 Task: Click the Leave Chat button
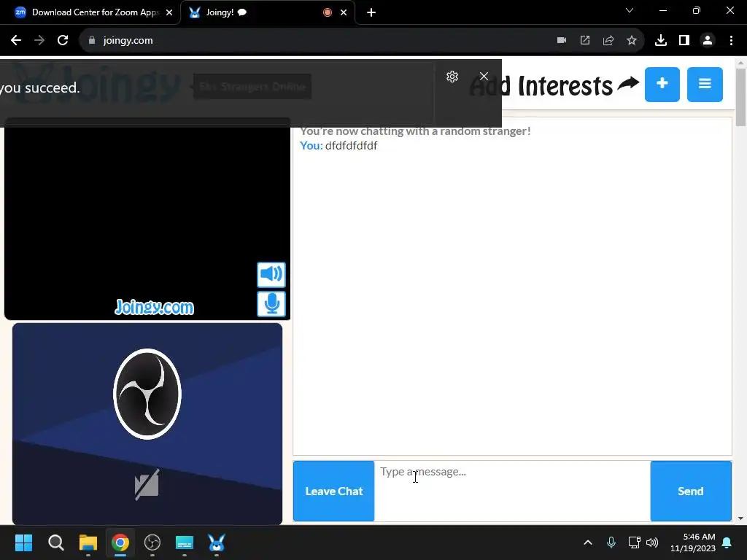[x=334, y=491]
